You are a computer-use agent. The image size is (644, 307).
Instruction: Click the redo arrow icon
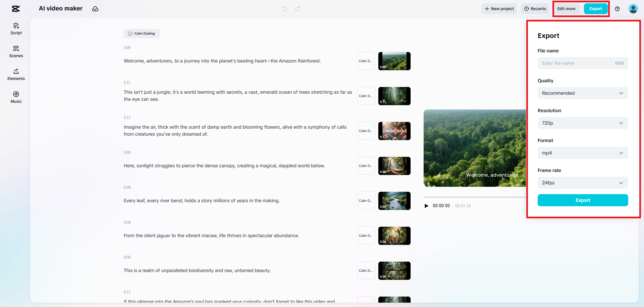coord(298,9)
